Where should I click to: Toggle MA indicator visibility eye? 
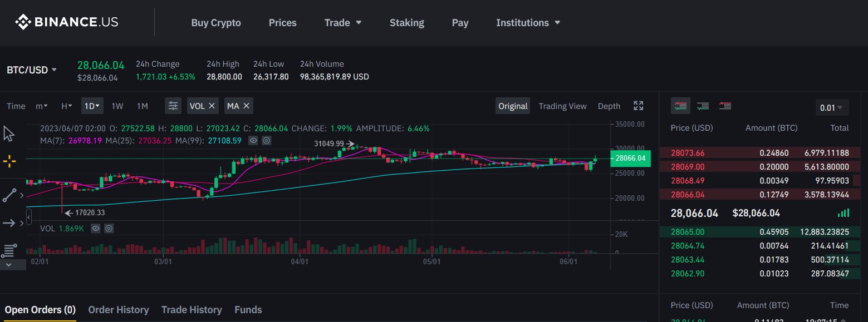click(x=253, y=141)
